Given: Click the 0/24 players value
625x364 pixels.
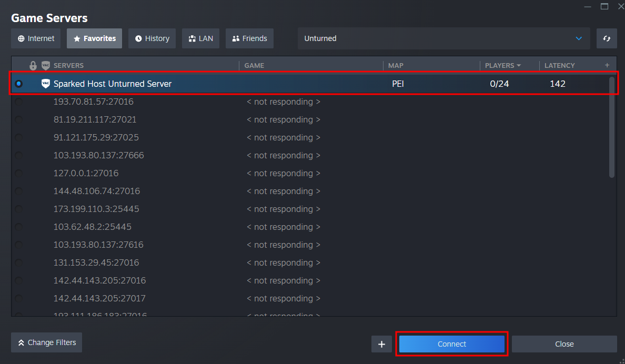Looking at the screenshot, I should tap(499, 84).
